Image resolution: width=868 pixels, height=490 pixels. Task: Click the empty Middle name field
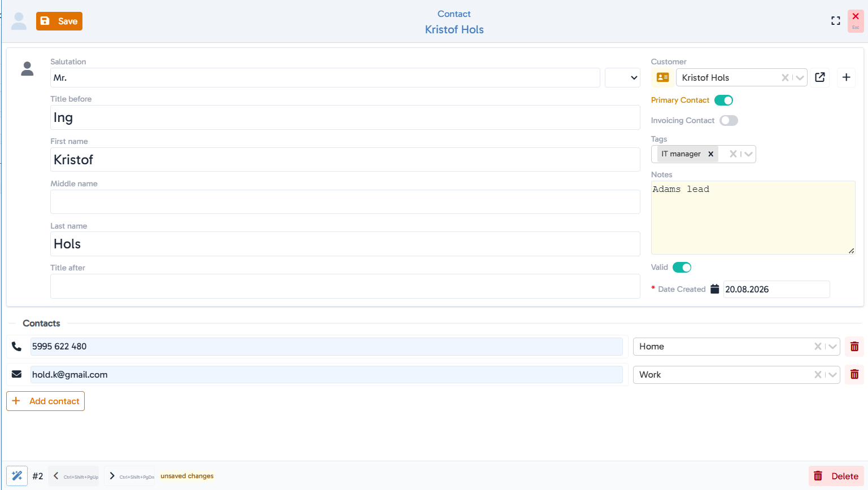345,202
